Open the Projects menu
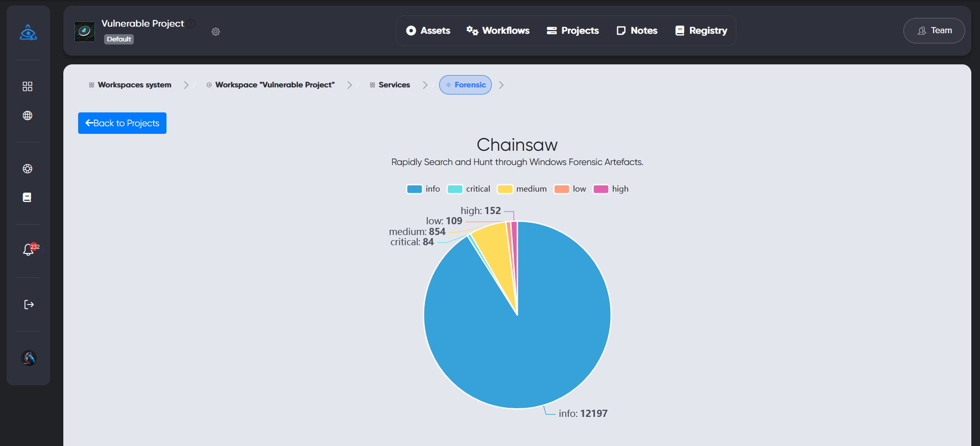Image resolution: width=980 pixels, height=446 pixels. pyautogui.click(x=572, y=31)
